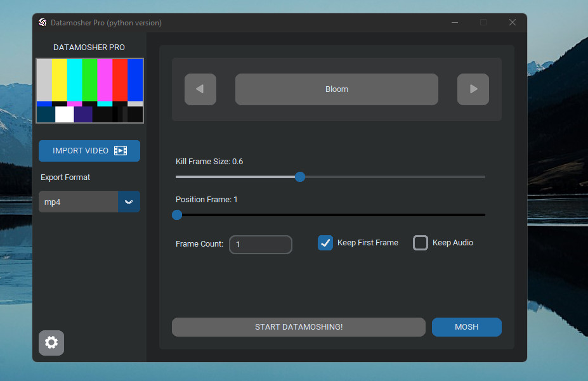This screenshot has height=381, width=588.
Task: Click the Kill Frame Size slider handle
Action: pyautogui.click(x=299, y=177)
